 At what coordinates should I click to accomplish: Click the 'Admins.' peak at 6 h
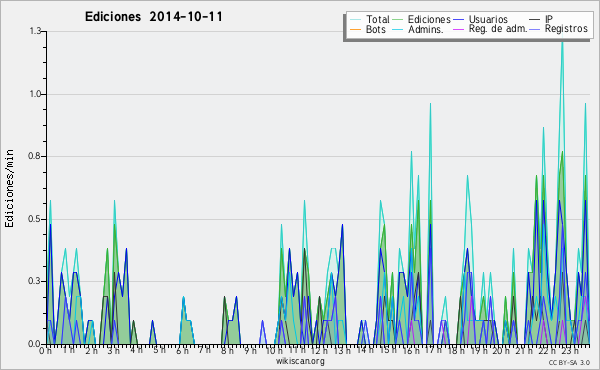click(x=184, y=297)
